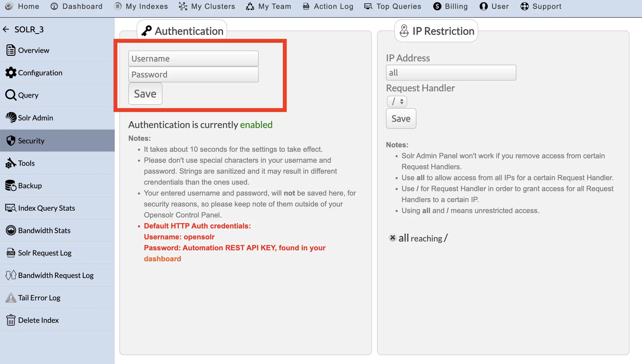Click inside the Username field
Image resolution: width=642 pixels, height=364 pixels.
click(193, 58)
